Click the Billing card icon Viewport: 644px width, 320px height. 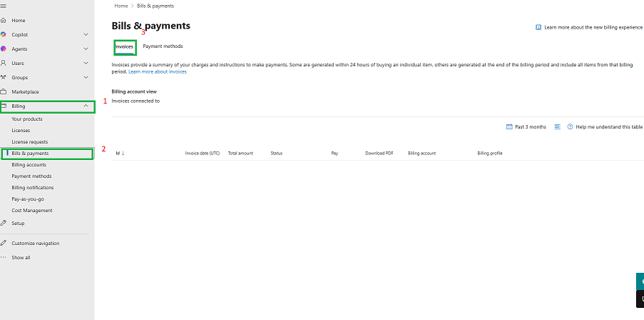pos(4,106)
